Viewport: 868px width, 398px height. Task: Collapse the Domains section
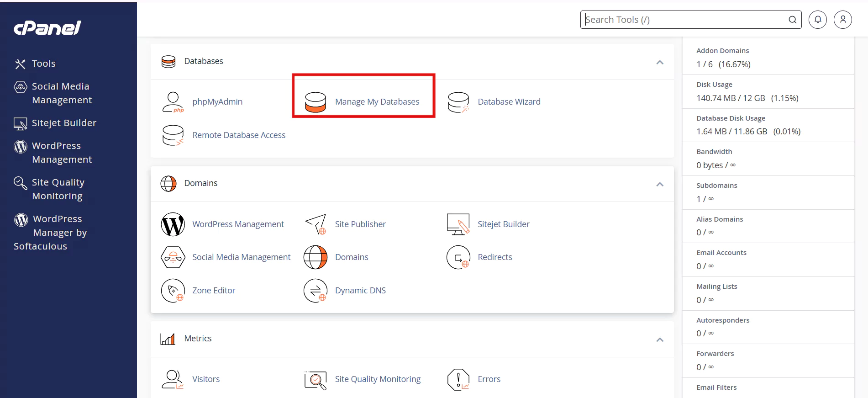660,184
